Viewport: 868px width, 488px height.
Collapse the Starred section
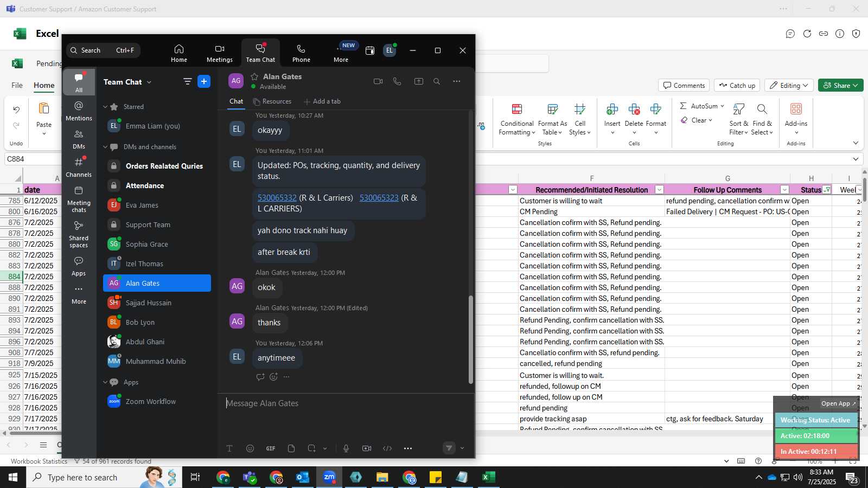[x=105, y=107]
